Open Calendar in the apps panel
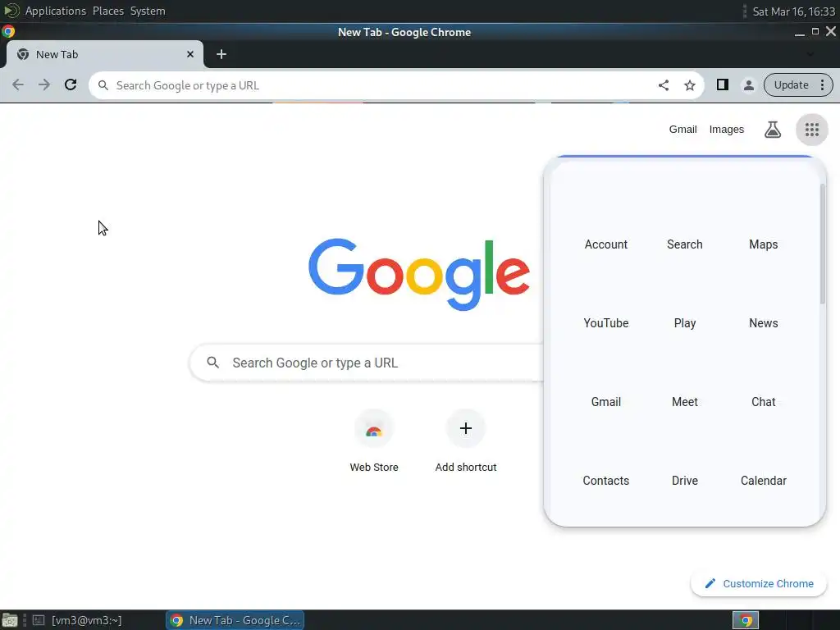The height and width of the screenshot is (630, 840). 763,481
